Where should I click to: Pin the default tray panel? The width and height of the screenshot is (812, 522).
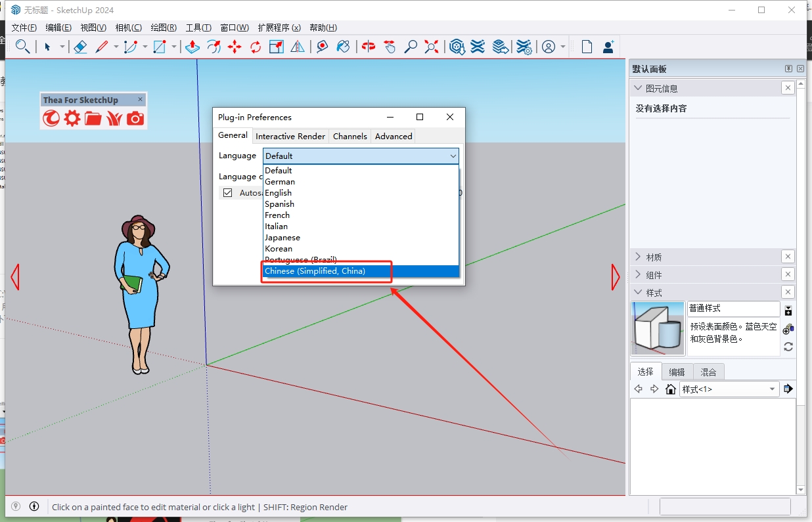click(788, 69)
